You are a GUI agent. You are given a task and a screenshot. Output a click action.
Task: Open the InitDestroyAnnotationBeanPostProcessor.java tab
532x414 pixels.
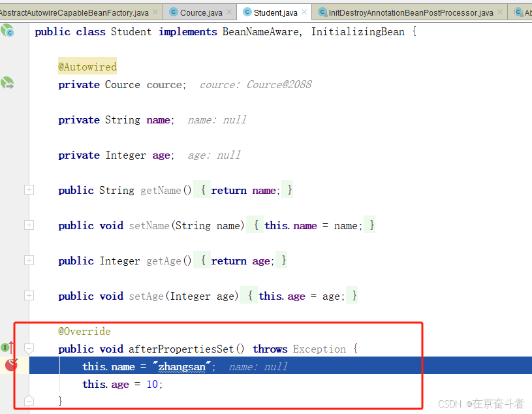pyautogui.click(x=411, y=12)
